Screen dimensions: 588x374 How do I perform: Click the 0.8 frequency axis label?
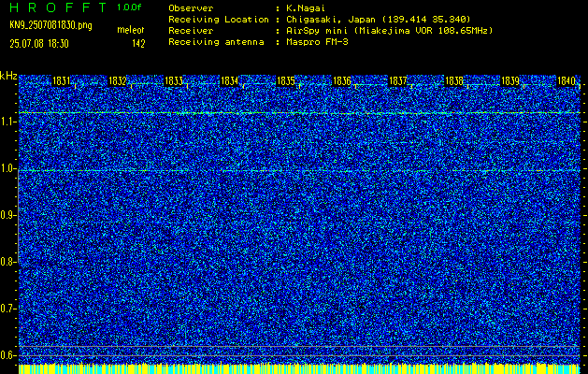pos(7,262)
